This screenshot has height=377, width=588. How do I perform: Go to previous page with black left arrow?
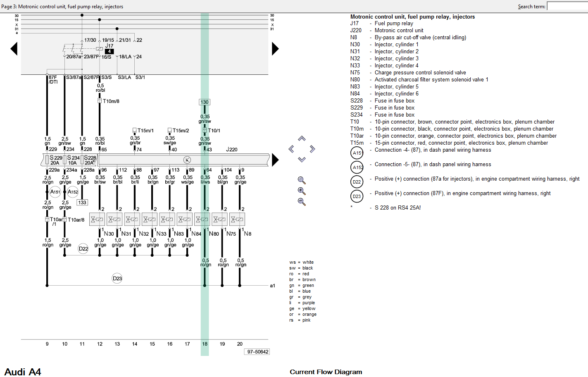pos(14,49)
